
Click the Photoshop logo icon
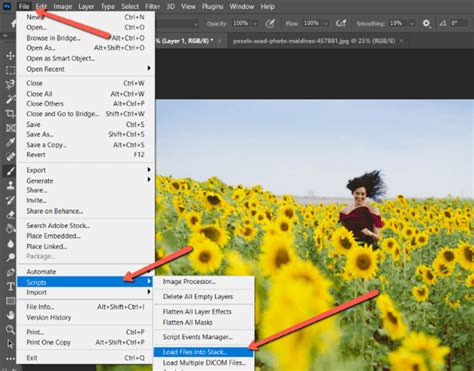[x=7, y=6]
